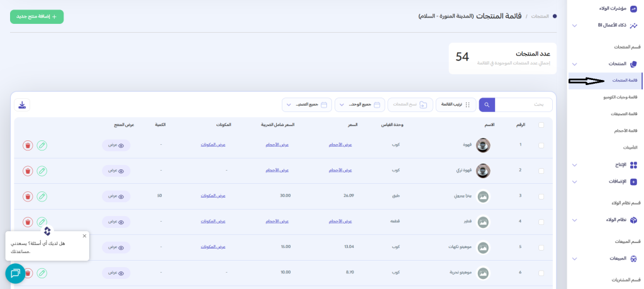Click the الإضافات plus icon in sidebar
Viewport: 644px width, 289px height.
[x=633, y=181]
